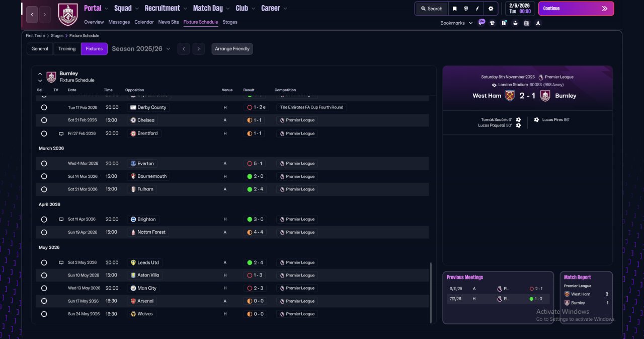Open the Man City opposition link
The image size is (644, 339).
click(x=147, y=288)
